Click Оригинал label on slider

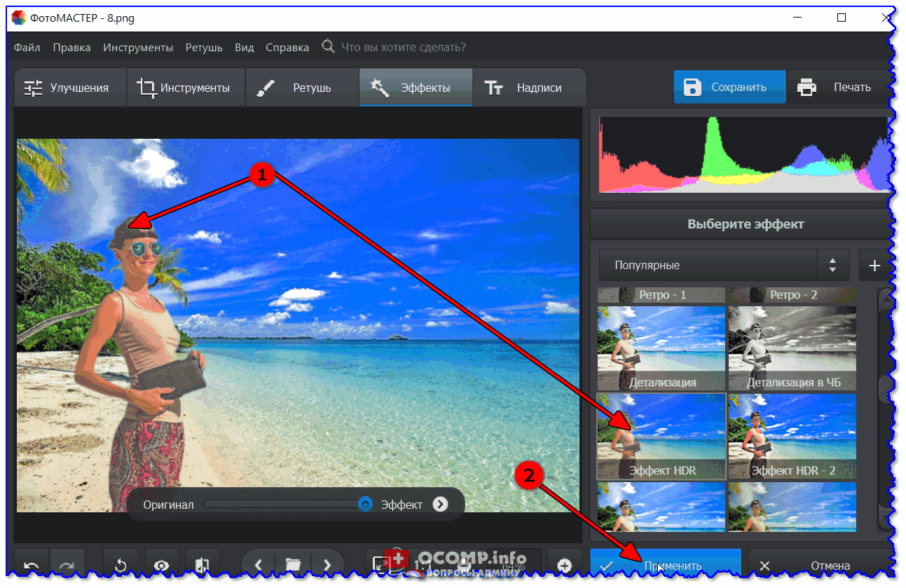tap(168, 505)
